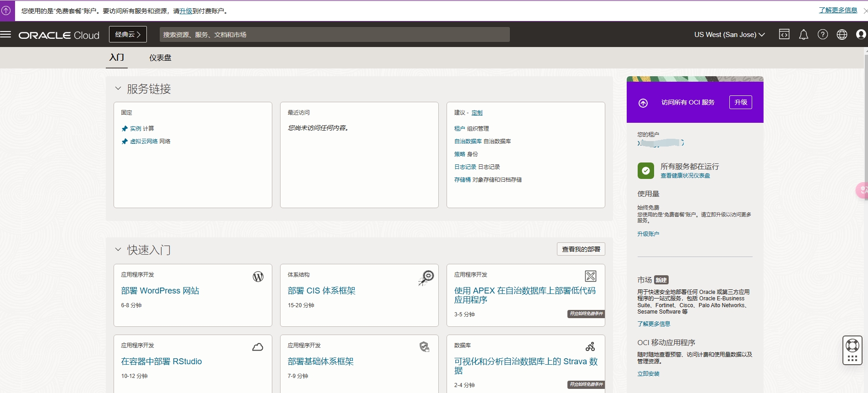Viewport: 868px width, 393px height.
Task: Collapse the 快速入门 section
Action: (118, 250)
